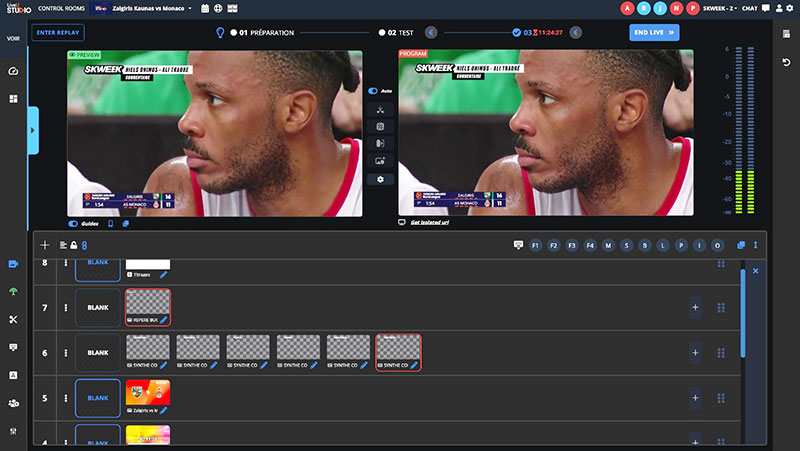Edit the REPERE BUG item pencil icon
Screen dimensions: 800x451
tap(163, 319)
